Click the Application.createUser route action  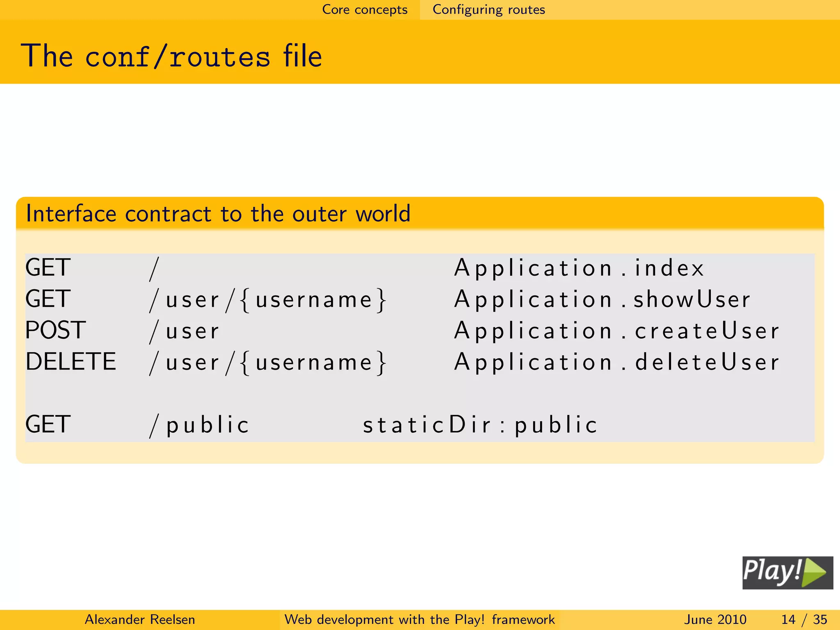coord(616,331)
